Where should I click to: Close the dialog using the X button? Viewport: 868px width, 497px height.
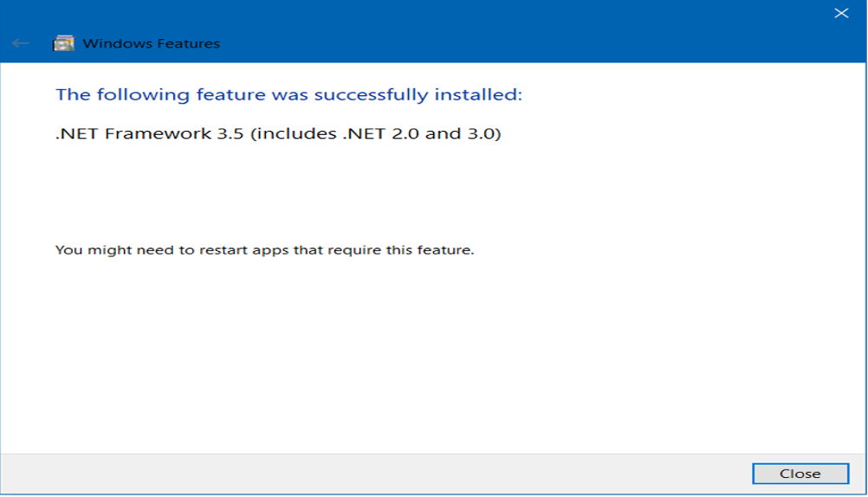tap(840, 13)
